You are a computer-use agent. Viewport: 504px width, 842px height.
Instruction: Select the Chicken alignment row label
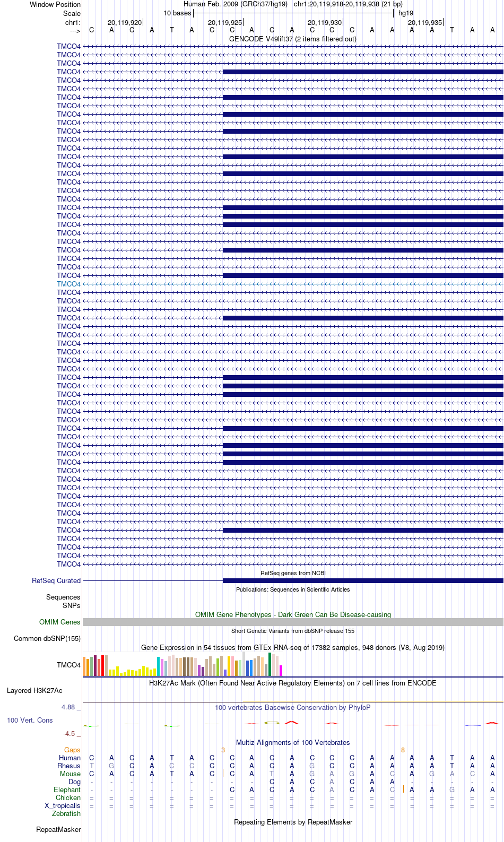click(68, 797)
